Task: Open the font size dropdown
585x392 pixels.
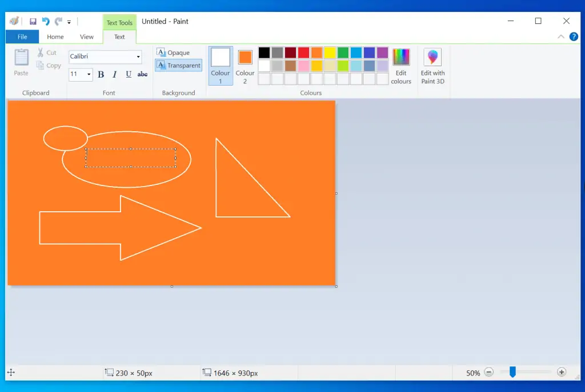Action: pos(89,74)
